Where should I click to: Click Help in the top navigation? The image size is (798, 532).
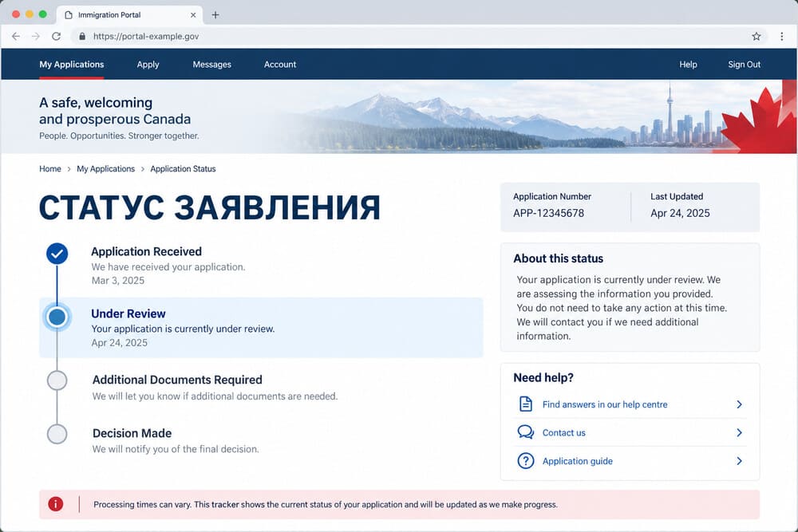pyautogui.click(x=688, y=65)
